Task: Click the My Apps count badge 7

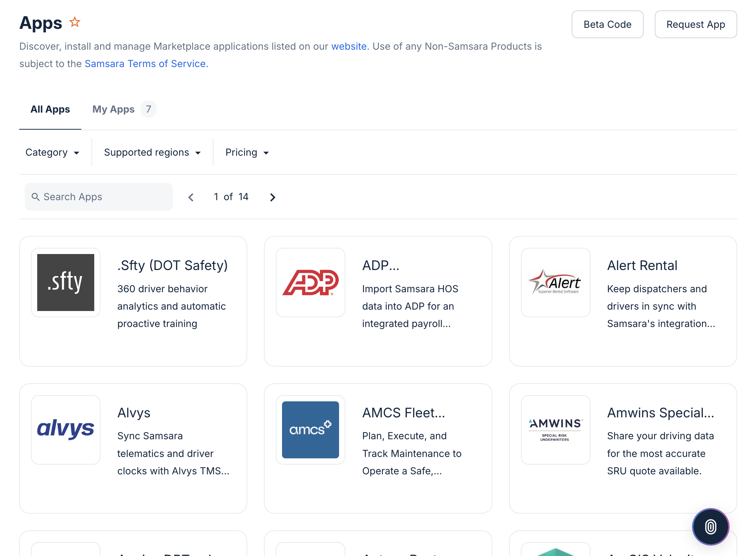Action: (148, 109)
